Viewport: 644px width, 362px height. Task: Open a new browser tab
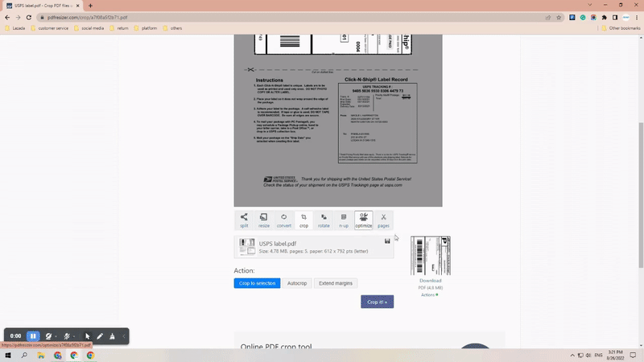point(90,6)
